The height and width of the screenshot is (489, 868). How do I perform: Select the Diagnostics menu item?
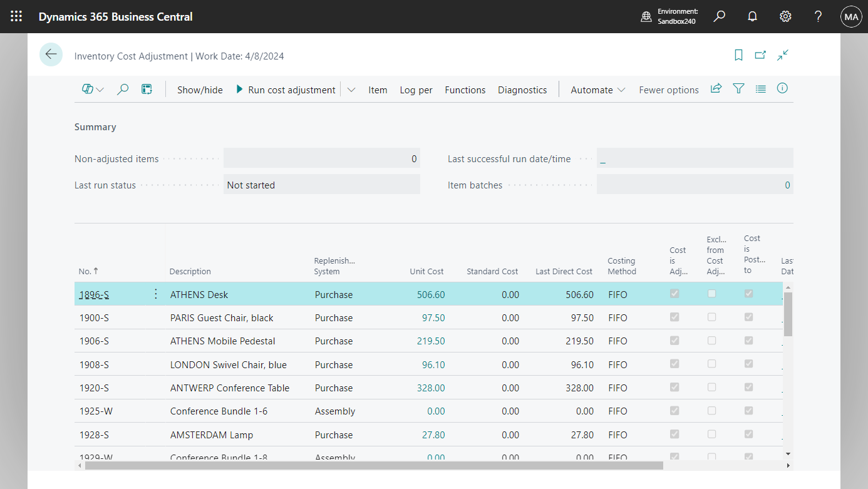[522, 90]
